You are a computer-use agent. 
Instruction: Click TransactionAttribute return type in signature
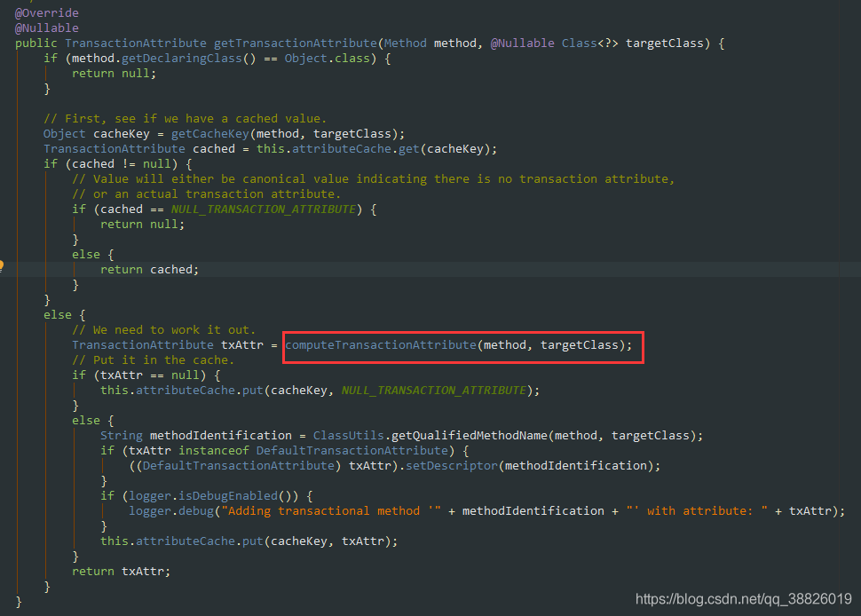tap(136, 43)
